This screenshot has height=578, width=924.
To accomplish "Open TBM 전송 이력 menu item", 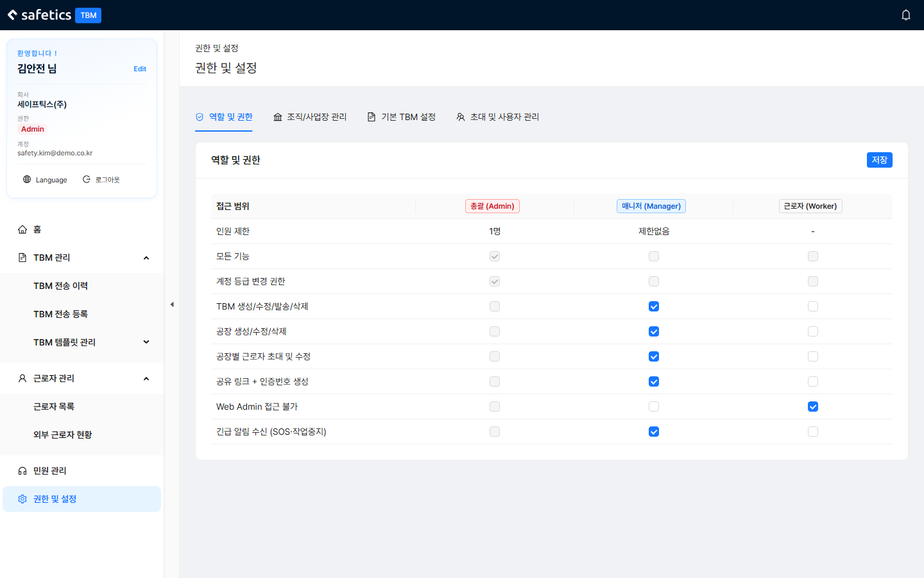I will point(81,286).
